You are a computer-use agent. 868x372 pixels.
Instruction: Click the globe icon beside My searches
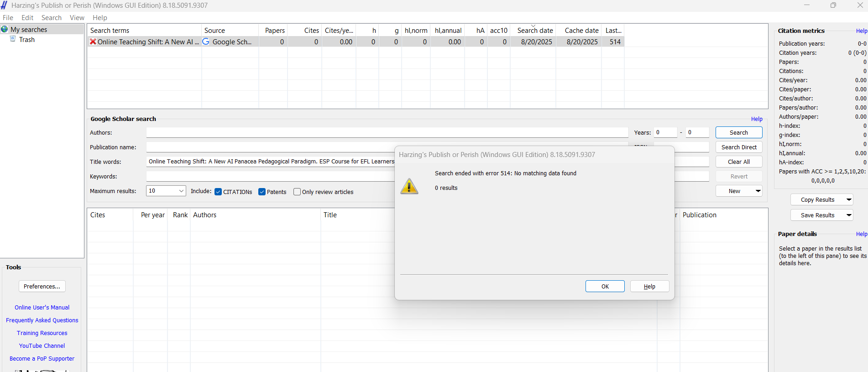5,29
